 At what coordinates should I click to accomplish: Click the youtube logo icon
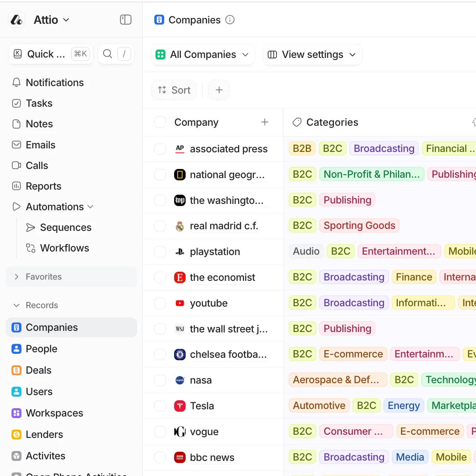coord(180,303)
